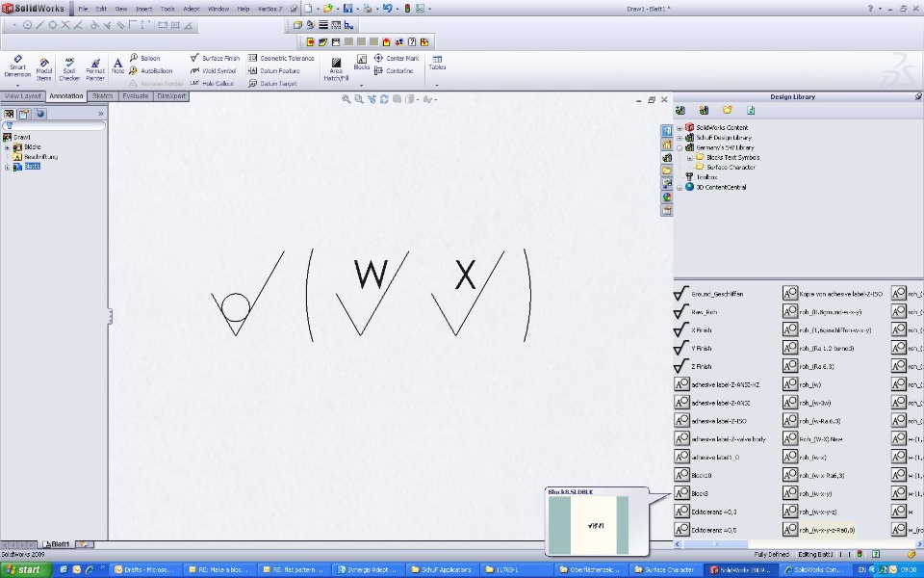Select the roh_(Ra 6.3) block item
Viewport: 924px width, 578px height.
(x=808, y=366)
